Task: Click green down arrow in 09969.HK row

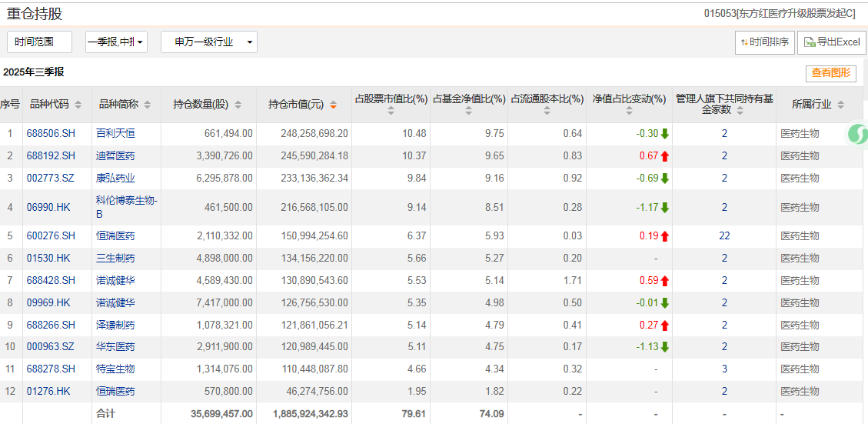Action: (x=665, y=302)
